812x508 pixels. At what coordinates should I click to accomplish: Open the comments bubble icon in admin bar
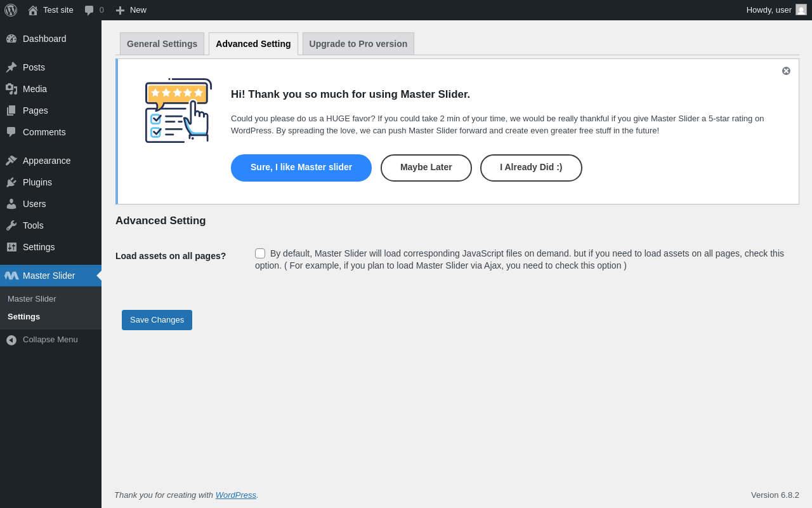point(89,10)
